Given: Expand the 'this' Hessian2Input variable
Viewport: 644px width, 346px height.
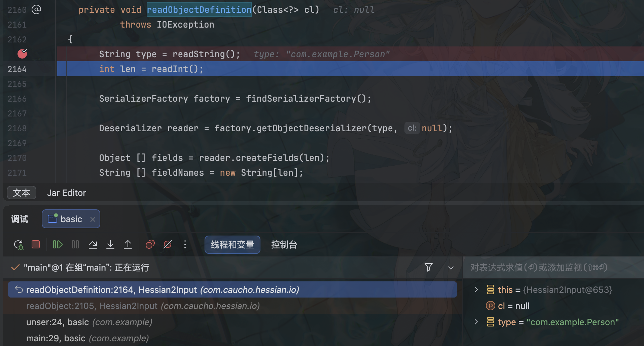Looking at the screenshot, I should point(476,290).
